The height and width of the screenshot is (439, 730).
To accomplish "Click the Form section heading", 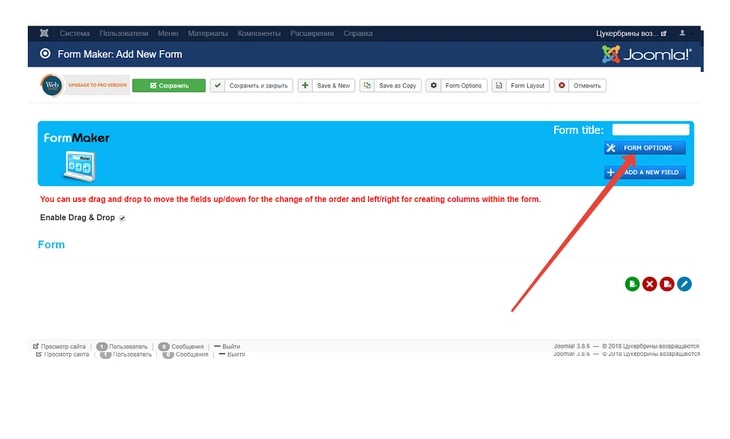I will (x=51, y=244).
